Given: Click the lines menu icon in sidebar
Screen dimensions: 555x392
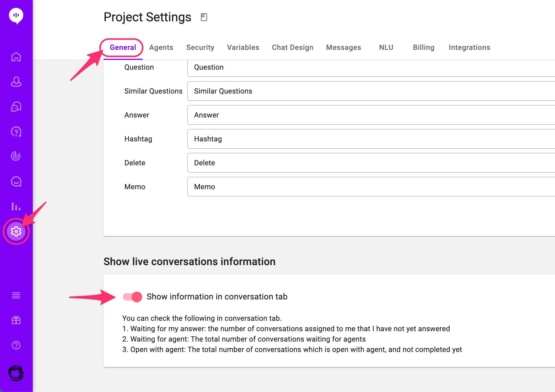Looking at the screenshot, I should click(16, 295).
